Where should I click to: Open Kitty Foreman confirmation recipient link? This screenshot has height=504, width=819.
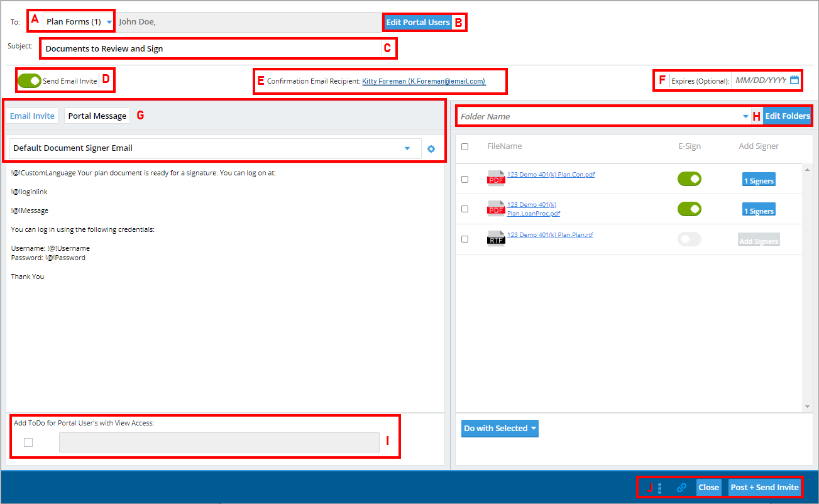coord(424,81)
